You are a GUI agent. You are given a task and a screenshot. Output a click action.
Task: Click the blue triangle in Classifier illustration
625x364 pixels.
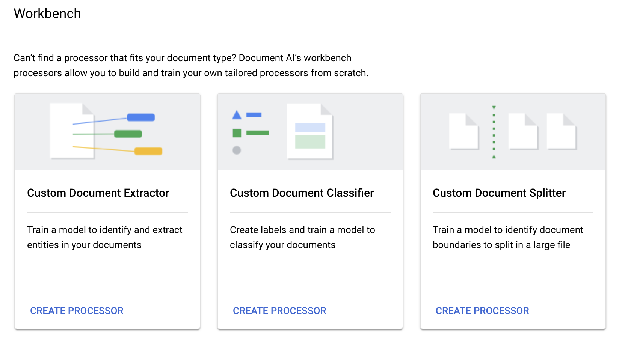(x=237, y=115)
